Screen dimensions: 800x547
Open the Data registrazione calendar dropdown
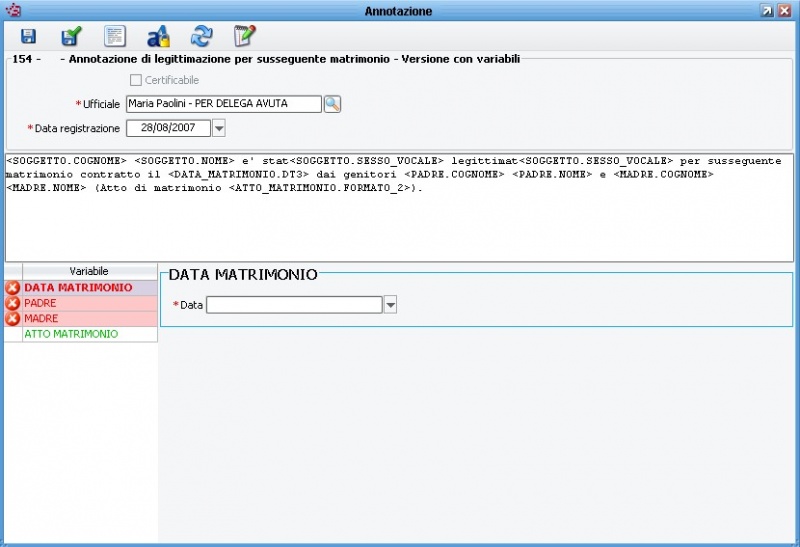(219, 128)
